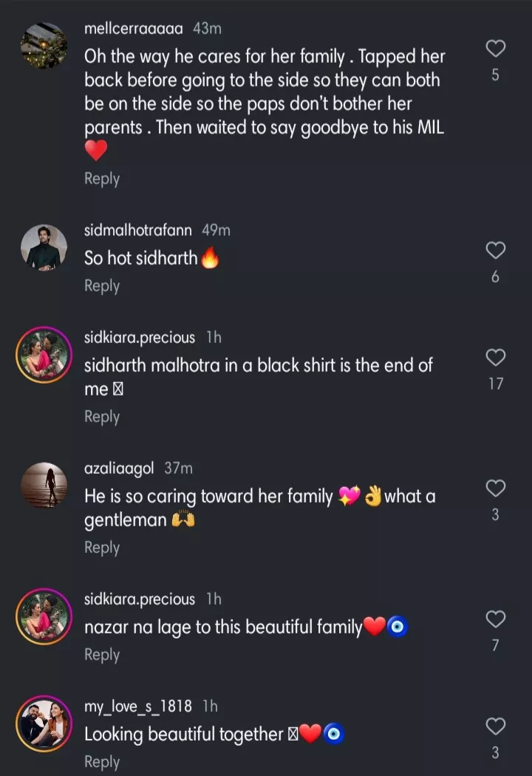
Task: View my_love_s_1818's story ring avatar
Action: coord(44,724)
